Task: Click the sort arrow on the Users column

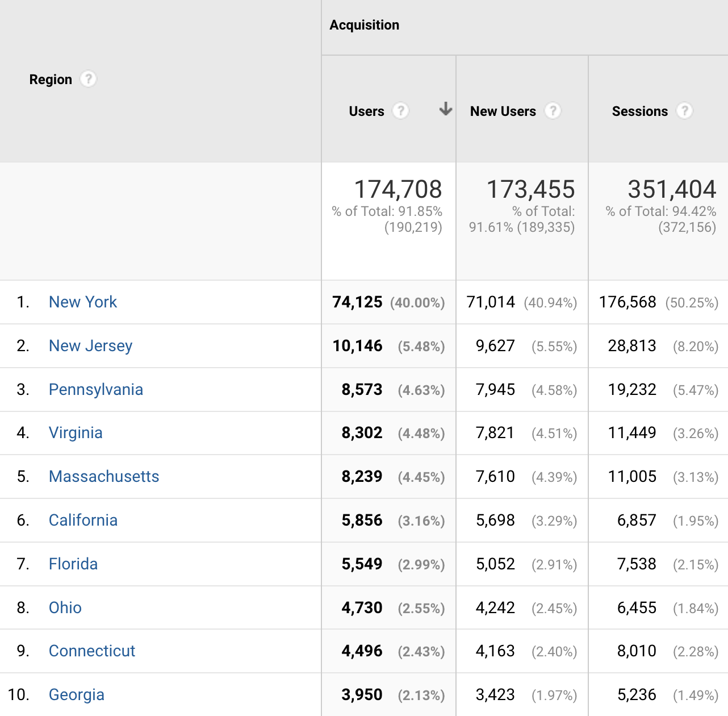Action: coord(446,109)
